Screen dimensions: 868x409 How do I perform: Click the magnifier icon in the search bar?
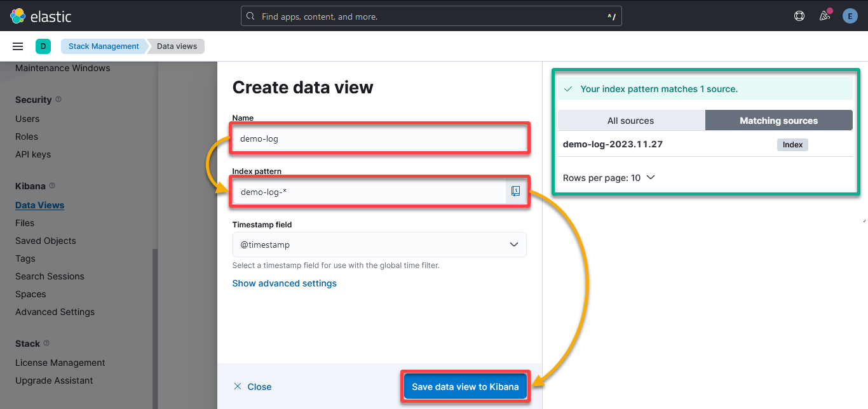(x=250, y=15)
